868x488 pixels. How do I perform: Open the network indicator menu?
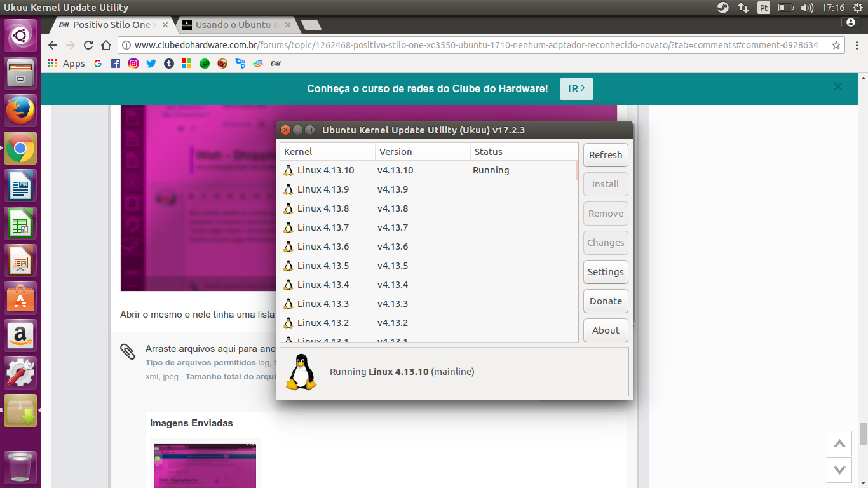pyautogui.click(x=743, y=8)
